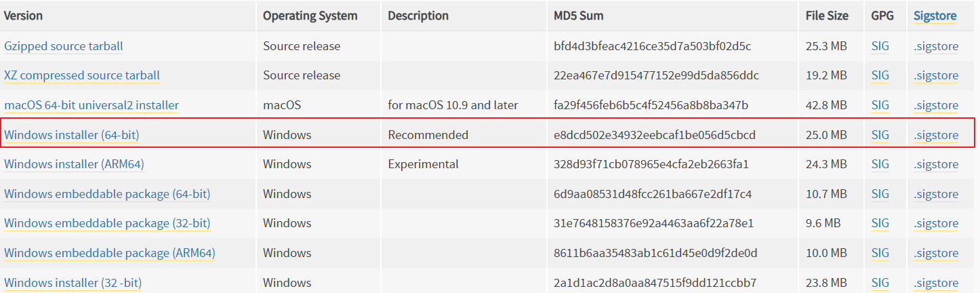Screen dimensions: 980x293
Task: Open the GPG SIG for macOS installer
Action: [x=880, y=105]
